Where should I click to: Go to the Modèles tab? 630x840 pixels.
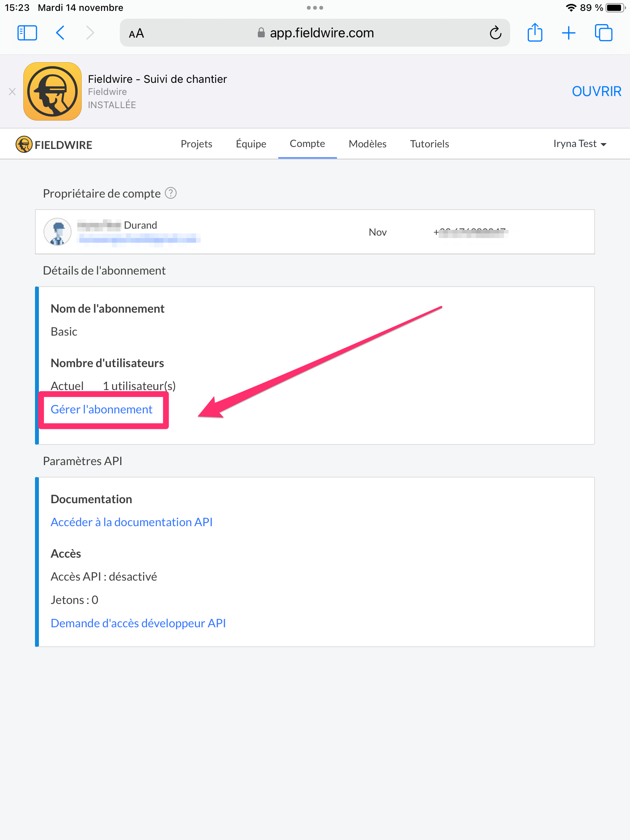click(x=367, y=144)
